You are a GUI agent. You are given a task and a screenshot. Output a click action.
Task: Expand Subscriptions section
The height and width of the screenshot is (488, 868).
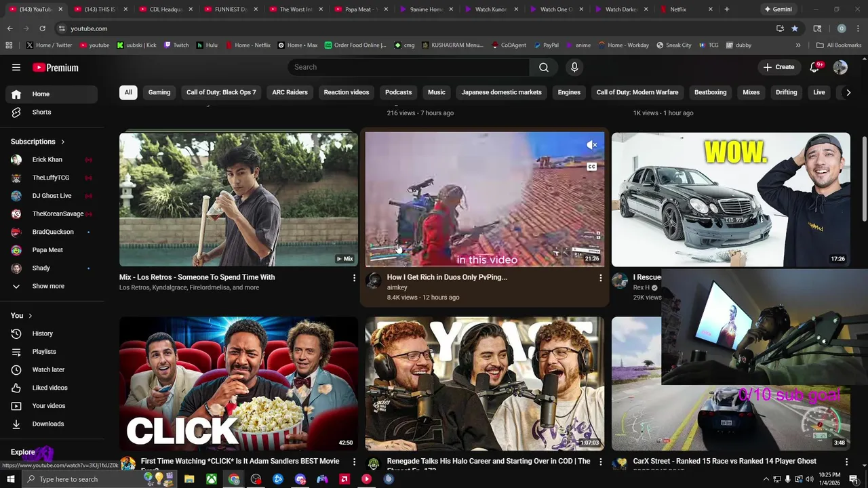(x=38, y=142)
